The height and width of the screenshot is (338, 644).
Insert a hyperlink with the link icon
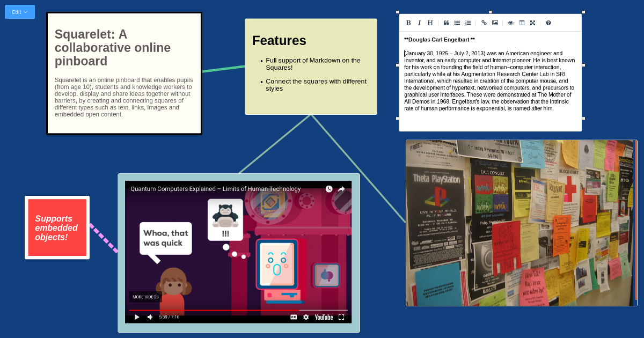pyautogui.click(x=484, y=23)
